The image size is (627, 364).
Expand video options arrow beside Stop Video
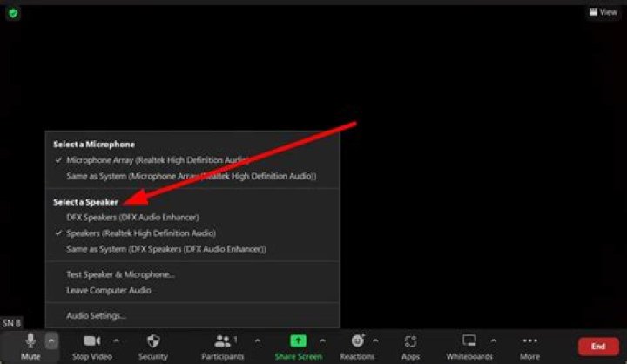pos(117,340)
